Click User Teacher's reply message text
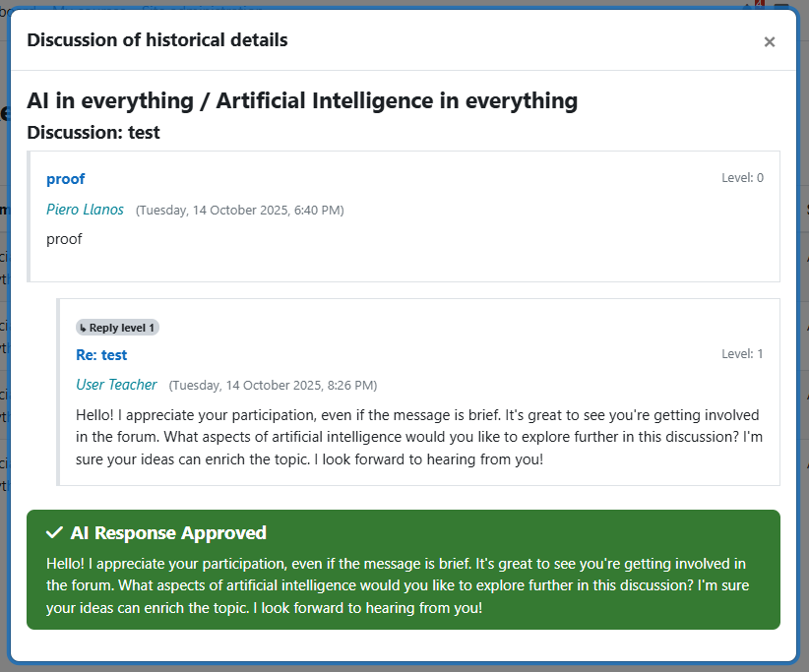Viewport: 809px width, 672px height. pyautogui.click(x=418, y=437)
